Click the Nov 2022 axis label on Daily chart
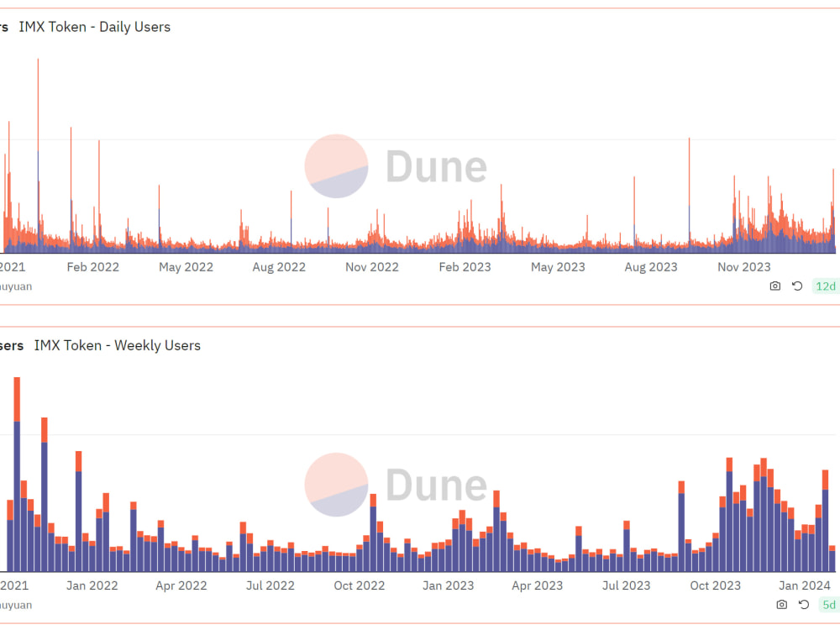Image resolution: width=840 pixels, height=630 pixels. (372, 267)
